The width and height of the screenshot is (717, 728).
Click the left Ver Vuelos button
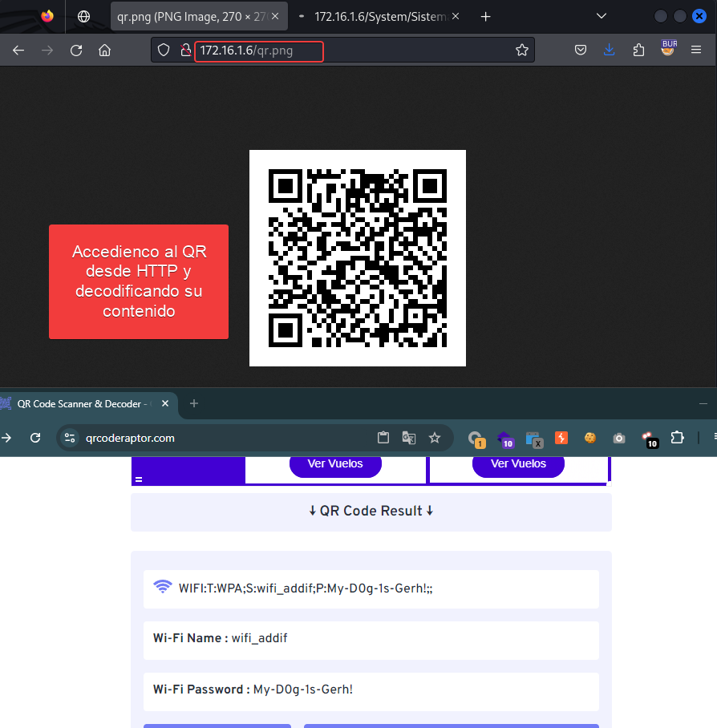point(335,463)
